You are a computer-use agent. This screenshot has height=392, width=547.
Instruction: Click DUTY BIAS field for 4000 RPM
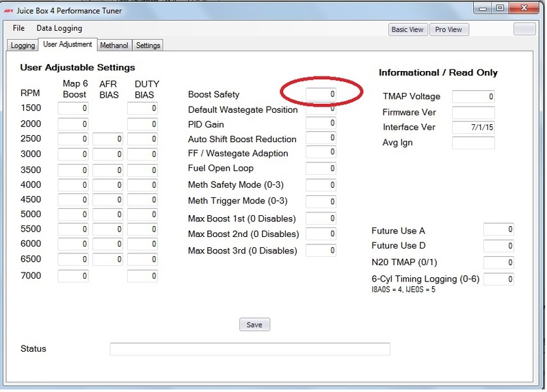pos(142,185)
